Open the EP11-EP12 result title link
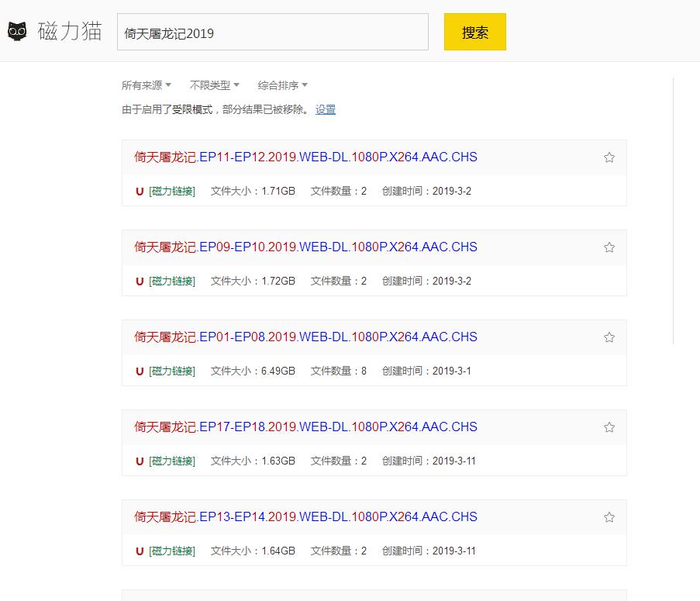700x601 pixels. point(305,157)
